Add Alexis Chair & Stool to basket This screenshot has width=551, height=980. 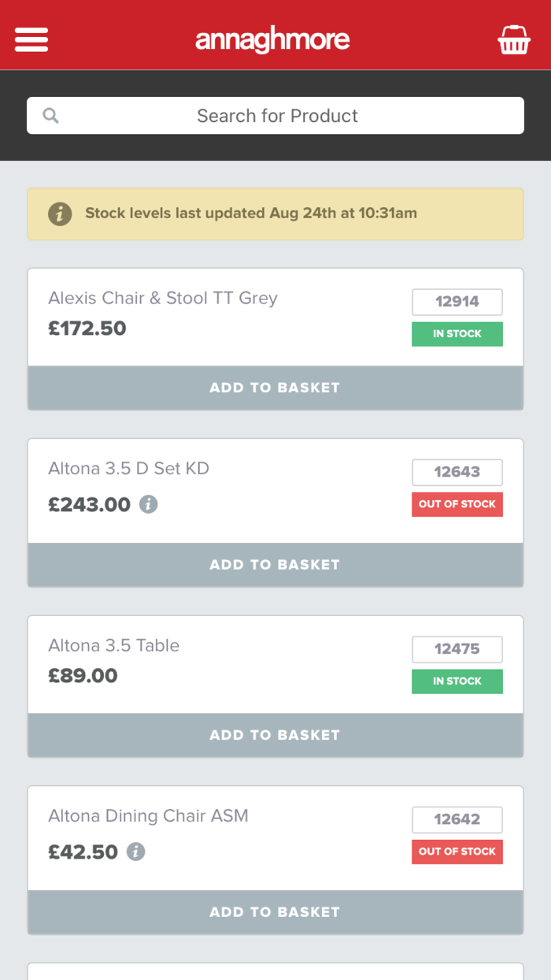click(x=275, y=388)
